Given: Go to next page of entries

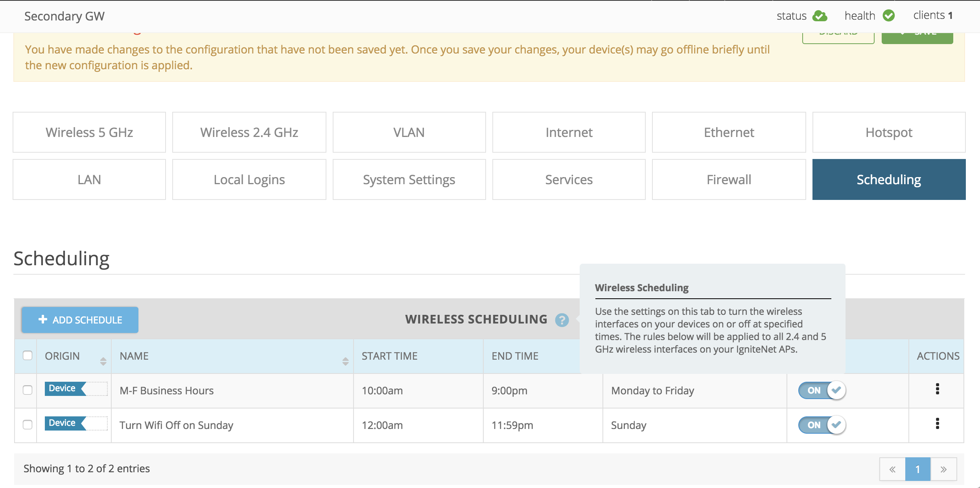Looking at the screenshot, I should point(943,469).
